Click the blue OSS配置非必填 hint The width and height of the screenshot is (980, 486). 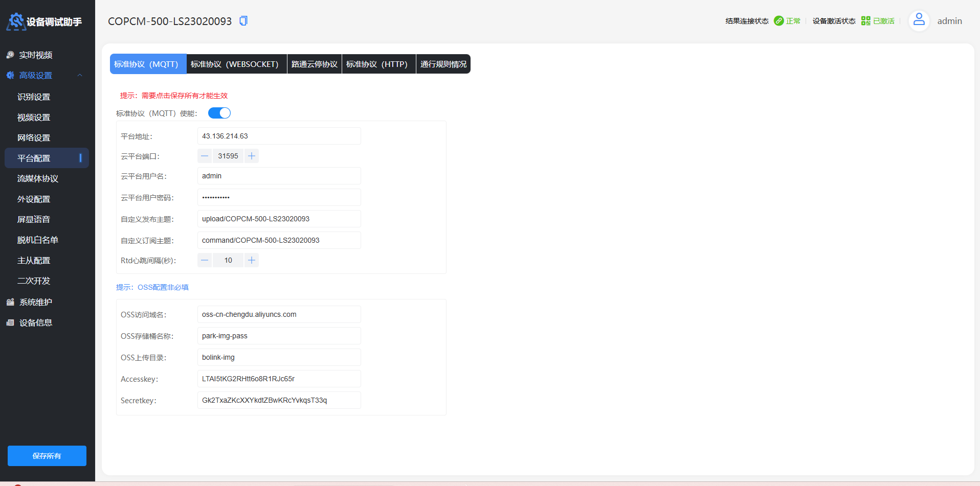[152, 287]
